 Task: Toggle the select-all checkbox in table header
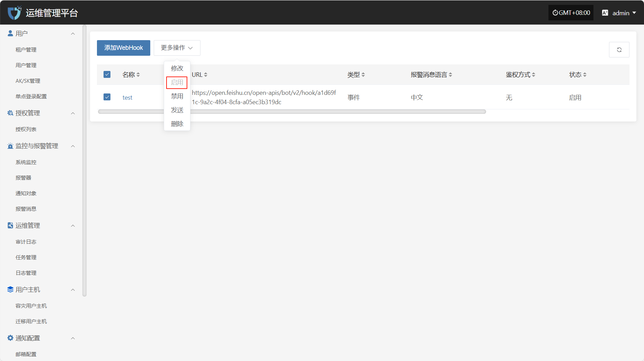(x=107, y=74)
